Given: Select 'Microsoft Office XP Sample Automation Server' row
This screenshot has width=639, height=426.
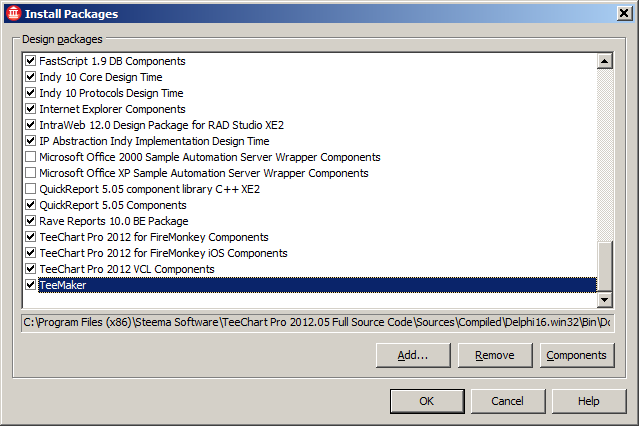Looking at the screenshot, I should [204, 173].
